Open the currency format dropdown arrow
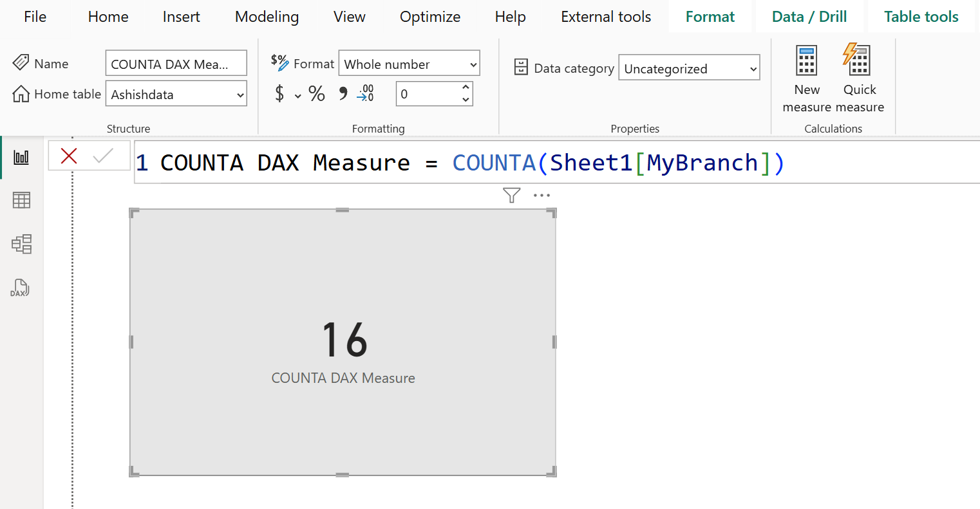Viewport: 980px width, 509px height. [x=297, y=96]
